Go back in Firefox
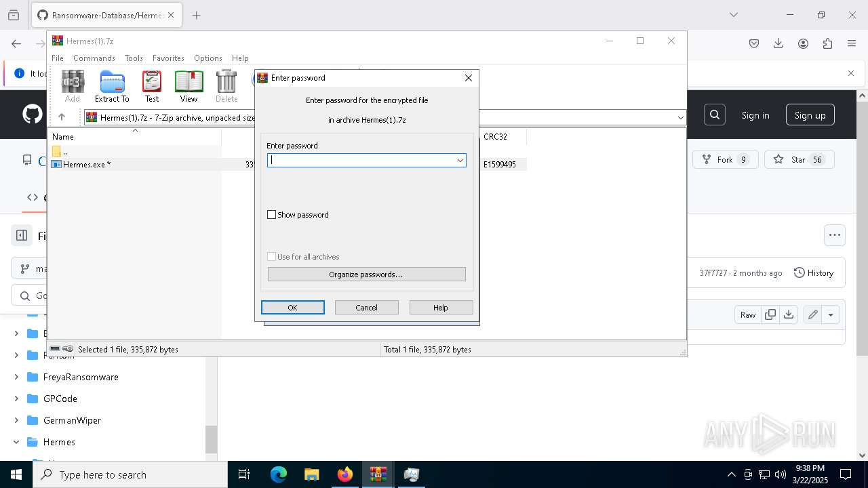The height and width of the screenshot is (488, 868). (16, 43)
